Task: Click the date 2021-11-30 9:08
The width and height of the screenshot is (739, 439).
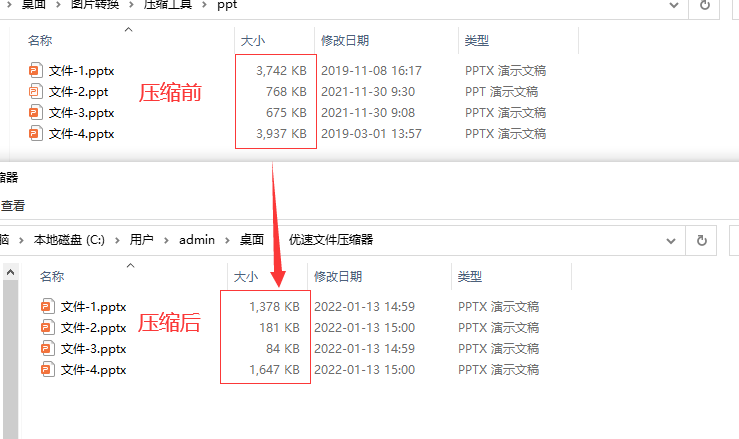Action: point(368,113)
